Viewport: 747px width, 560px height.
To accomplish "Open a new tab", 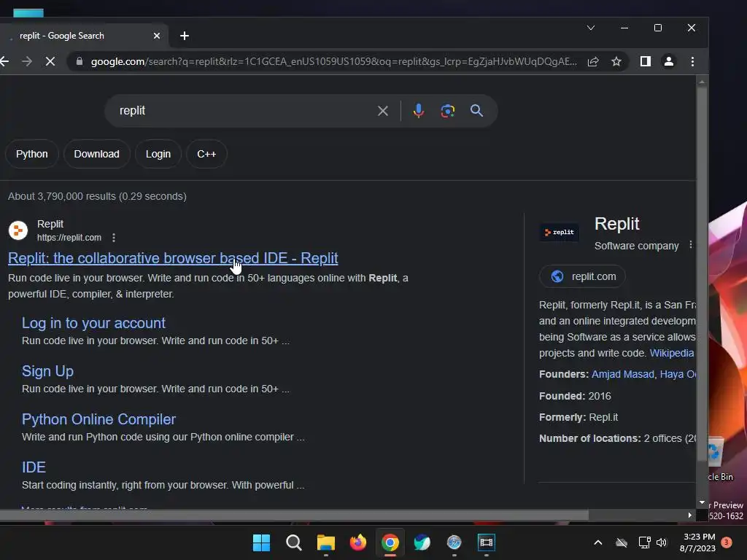I will [185, 36].
